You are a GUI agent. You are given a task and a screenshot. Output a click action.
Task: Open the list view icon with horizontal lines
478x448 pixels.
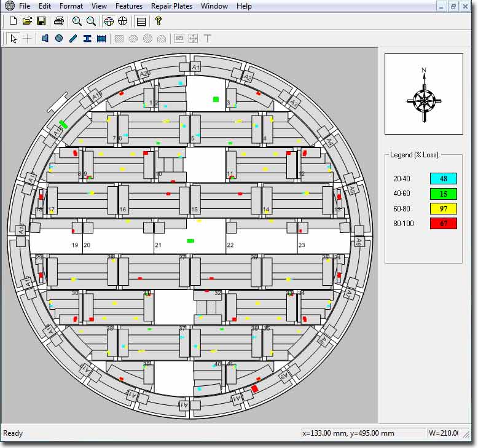pos(141,22)
